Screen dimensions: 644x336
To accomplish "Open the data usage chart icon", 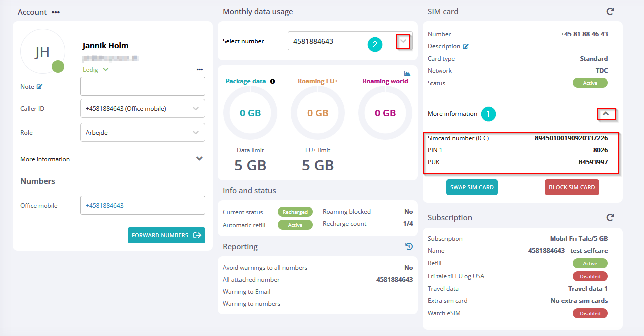I will tap(407, 73).
